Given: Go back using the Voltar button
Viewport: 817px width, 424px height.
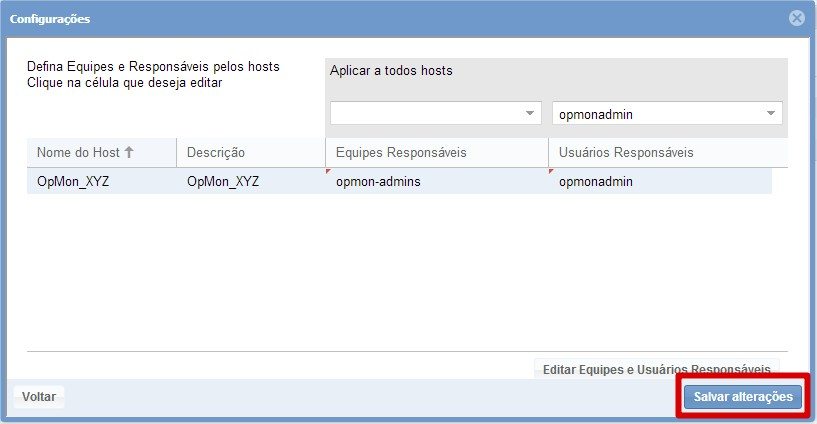Looking at the screenshot, I should [39, 397].
